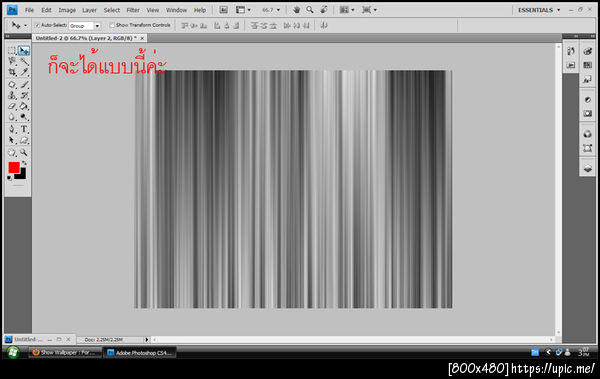Viewport: 600px width, 379px height.
Task: Click the red foreground color swatch
Action: [14, 167]
